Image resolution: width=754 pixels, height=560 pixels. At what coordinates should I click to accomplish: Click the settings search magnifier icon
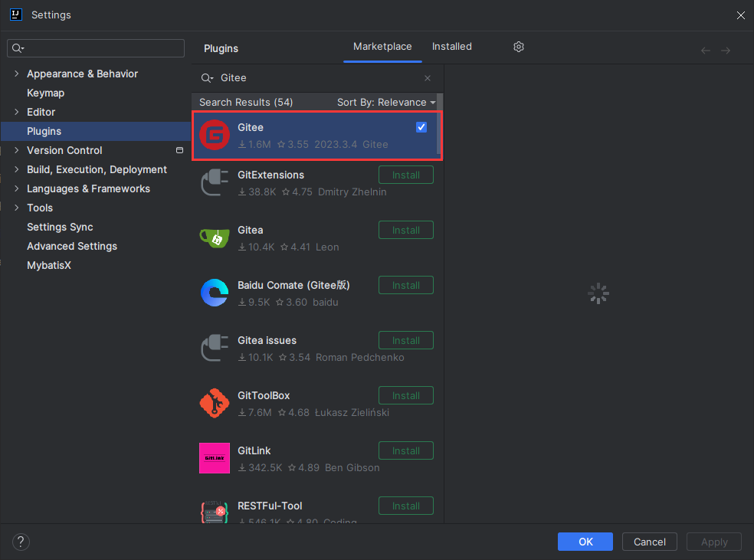point(18,48)
